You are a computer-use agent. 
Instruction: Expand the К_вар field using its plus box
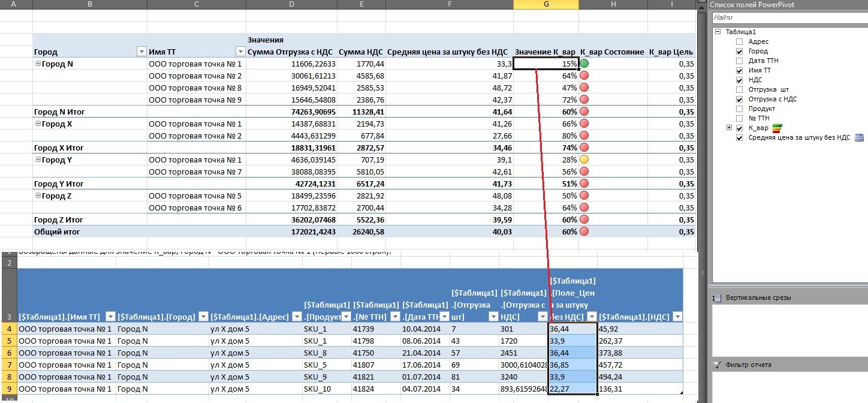point(728,128)
